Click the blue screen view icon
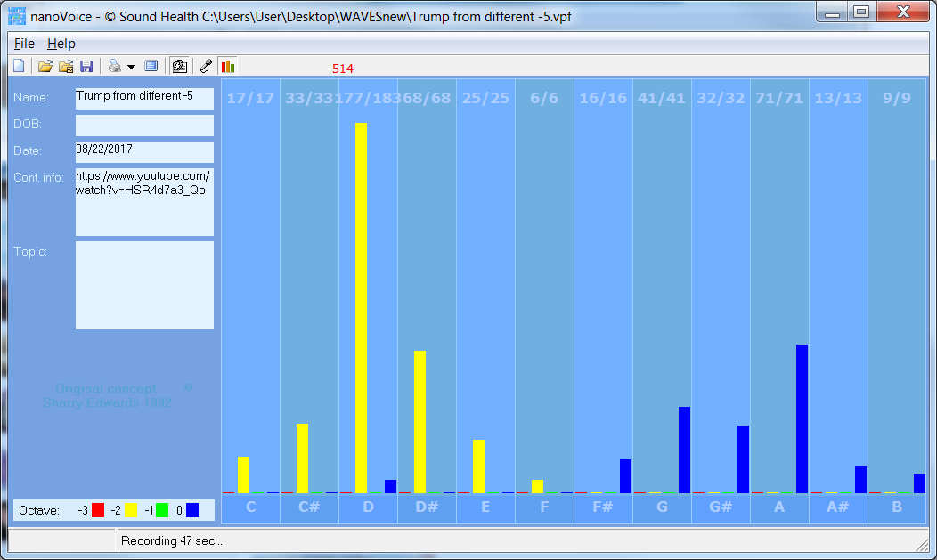 pyautogui.click(x=151, y=66)
